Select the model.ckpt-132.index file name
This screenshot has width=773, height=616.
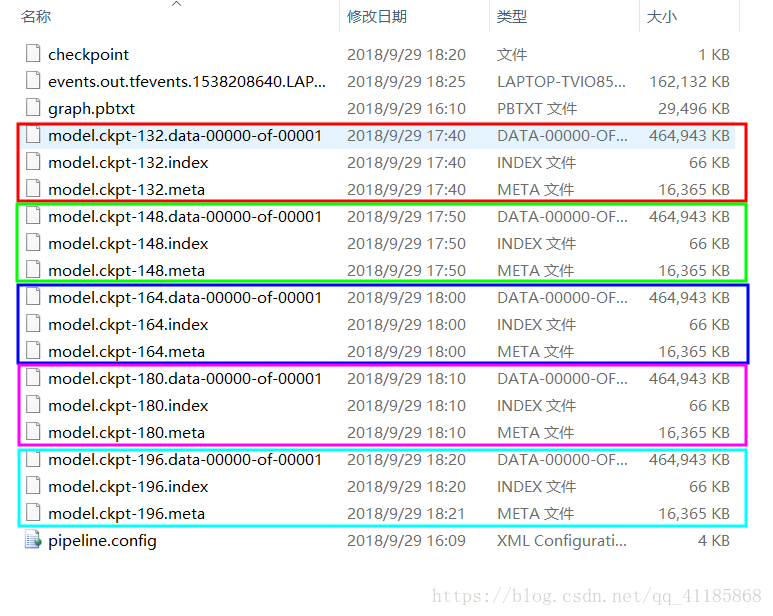point(128,163)
